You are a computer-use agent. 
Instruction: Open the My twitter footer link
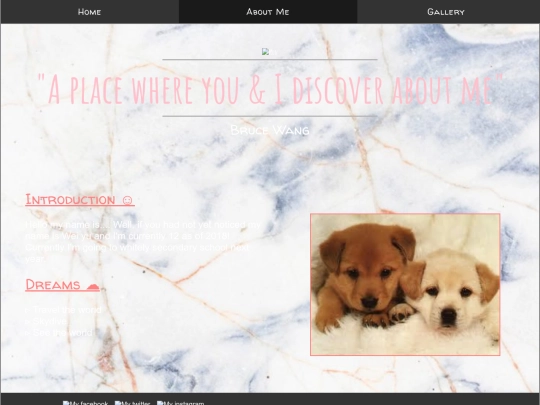pyautogui.click(x=133, y=403)
